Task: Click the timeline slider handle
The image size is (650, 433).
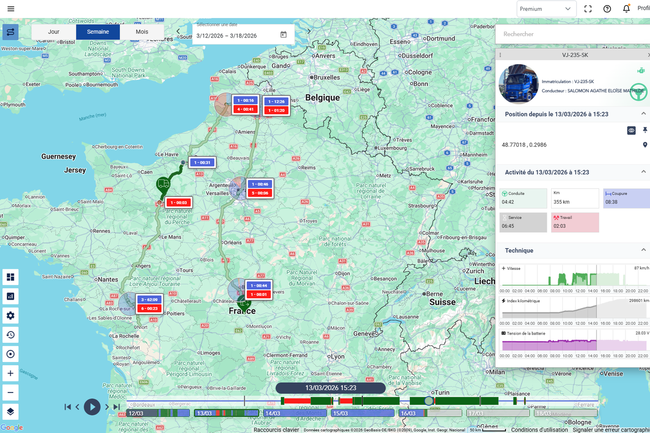Action: (x=429, y=401)
